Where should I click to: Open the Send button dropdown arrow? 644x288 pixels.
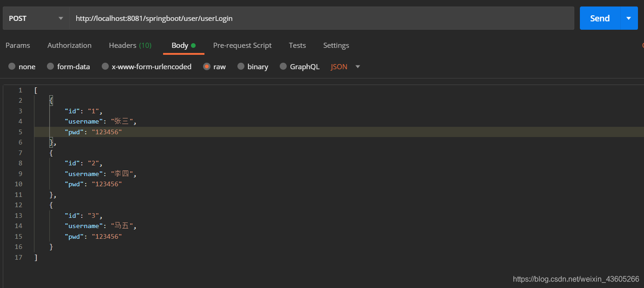click(629, 18)
